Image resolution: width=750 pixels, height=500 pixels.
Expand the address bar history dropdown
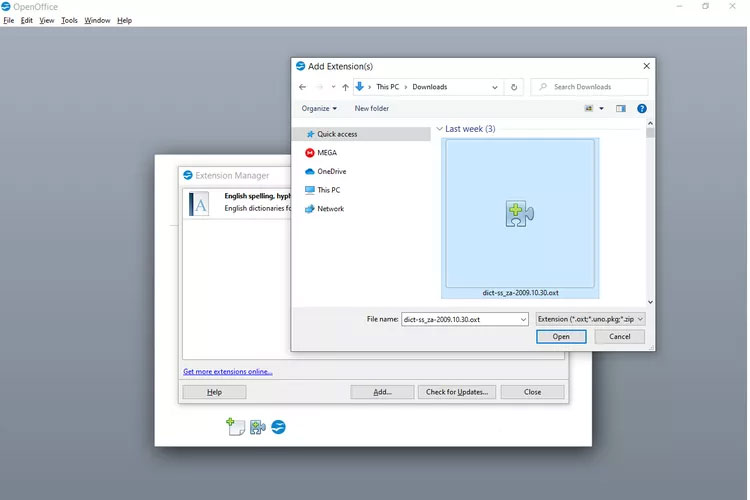click(495, 87)
